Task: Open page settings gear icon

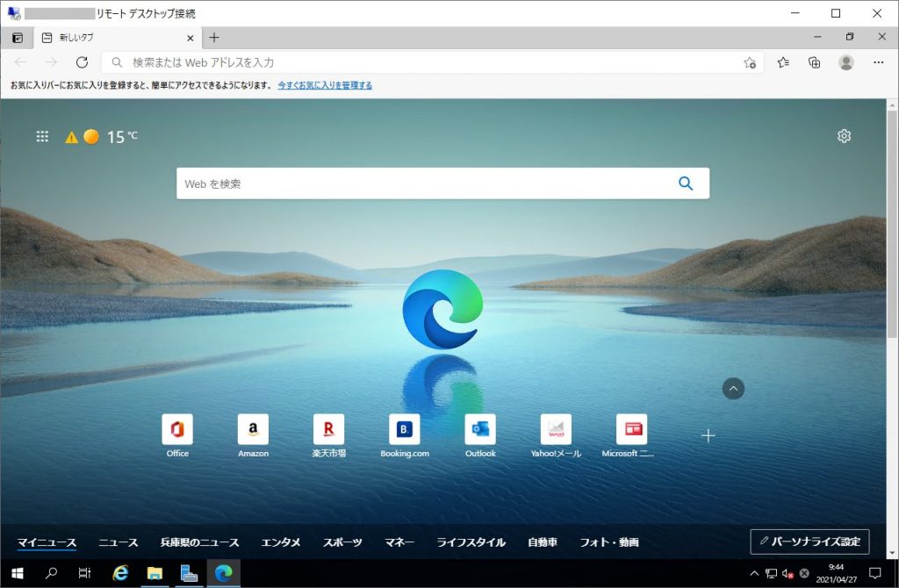Action: [844, 136]
